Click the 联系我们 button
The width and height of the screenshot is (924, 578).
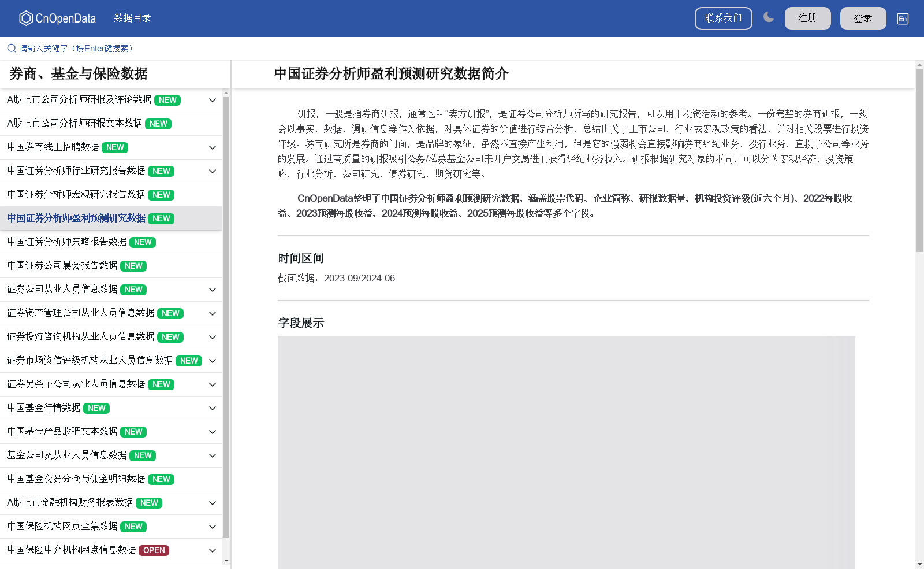[x=723, y=18]
